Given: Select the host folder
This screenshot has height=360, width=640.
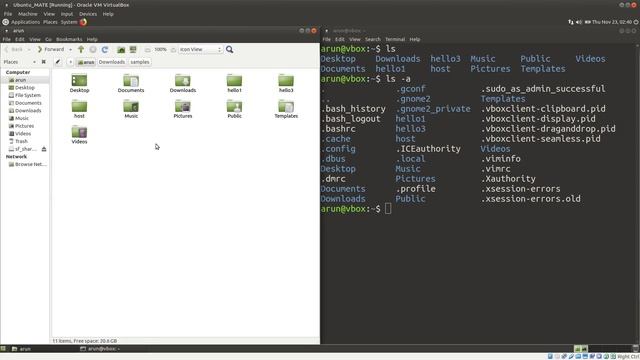Looking at the screenshot, I should click(x=79, y=109).
